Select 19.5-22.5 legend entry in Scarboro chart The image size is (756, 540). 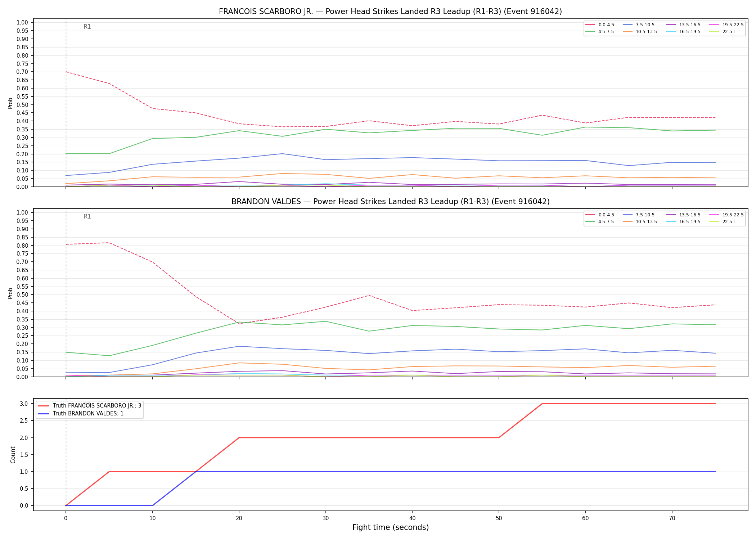(726, 25)
